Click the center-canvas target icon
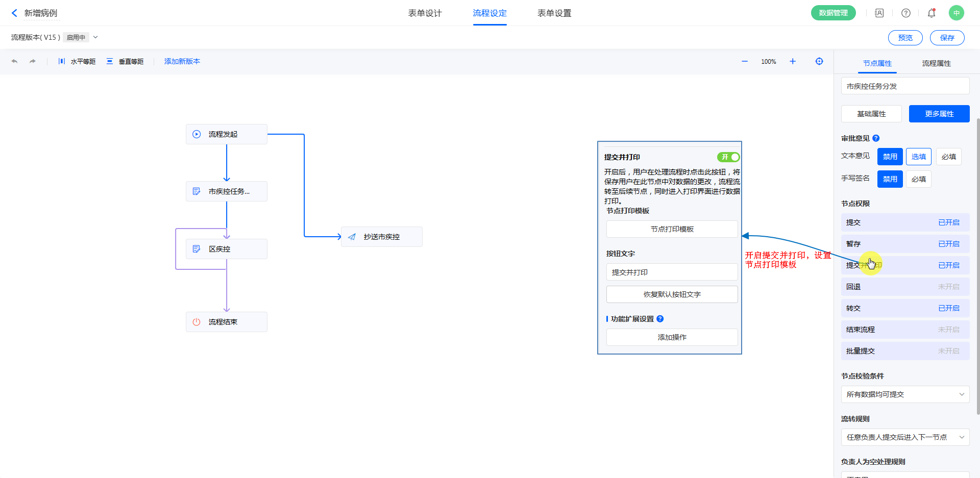Image resolution: width=980 pixels, height=478 pixels. (819, 61)
